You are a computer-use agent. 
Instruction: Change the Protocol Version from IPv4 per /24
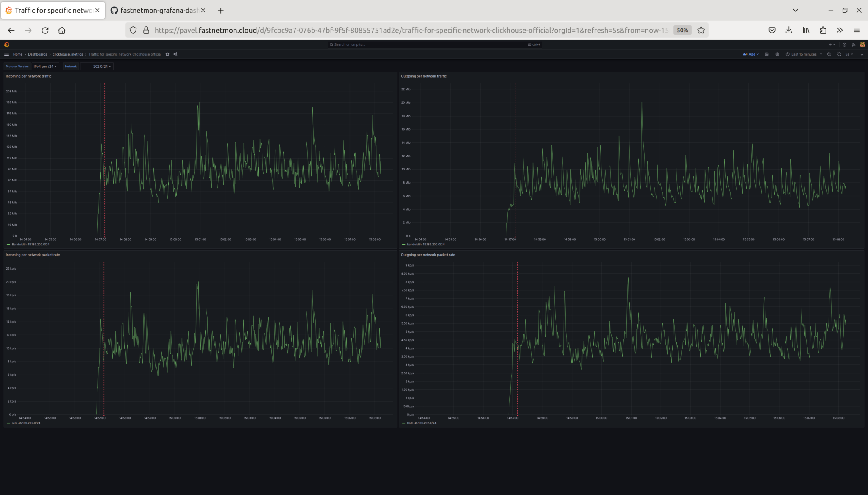(x=45, y=66)
